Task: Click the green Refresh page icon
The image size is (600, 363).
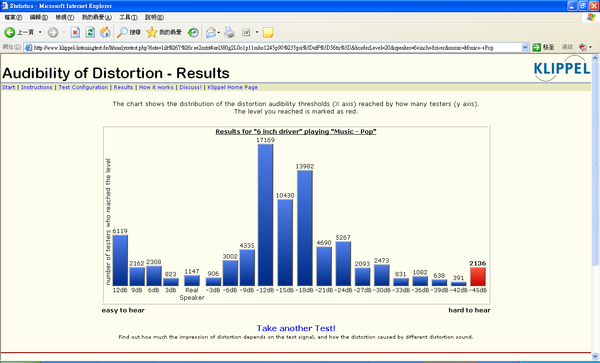Action: coord(90,33)
